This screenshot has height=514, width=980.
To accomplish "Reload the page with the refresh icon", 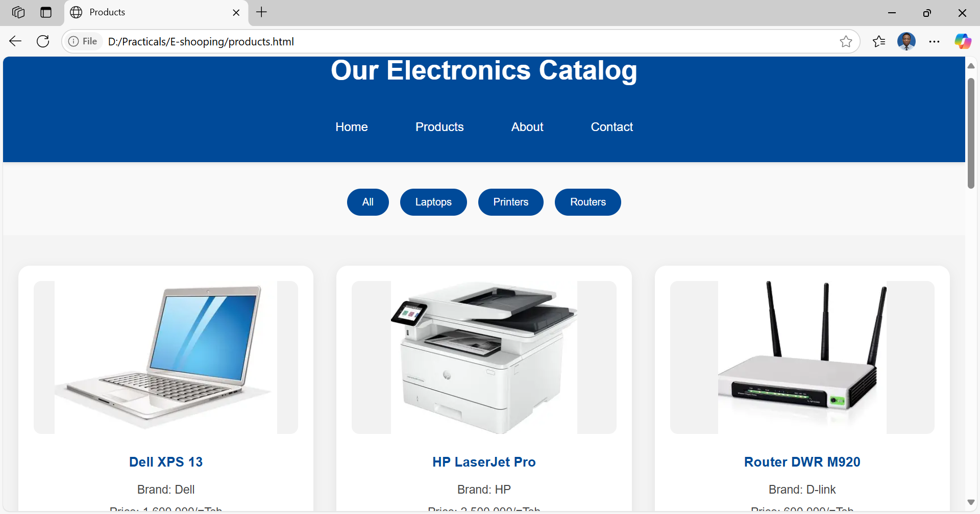I will (43, 41).
